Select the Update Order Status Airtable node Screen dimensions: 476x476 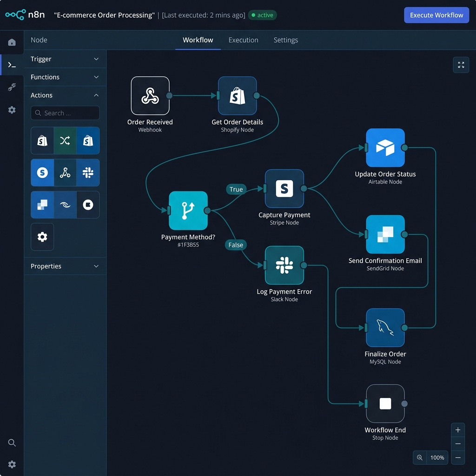385,147
